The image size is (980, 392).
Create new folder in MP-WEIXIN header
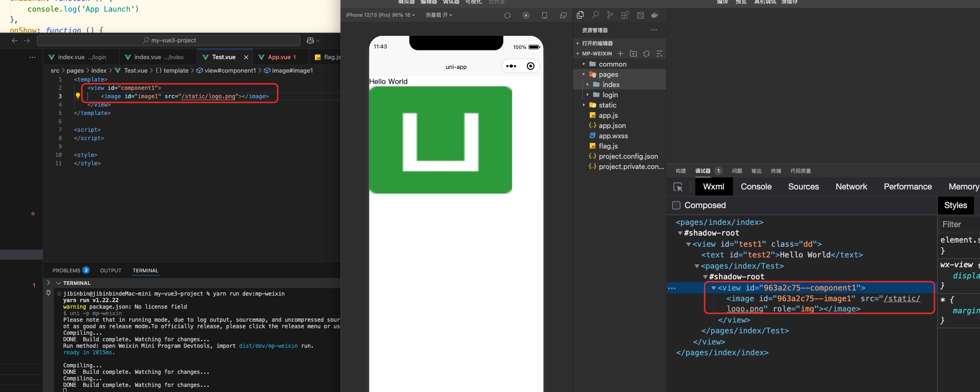coord(633,54)
